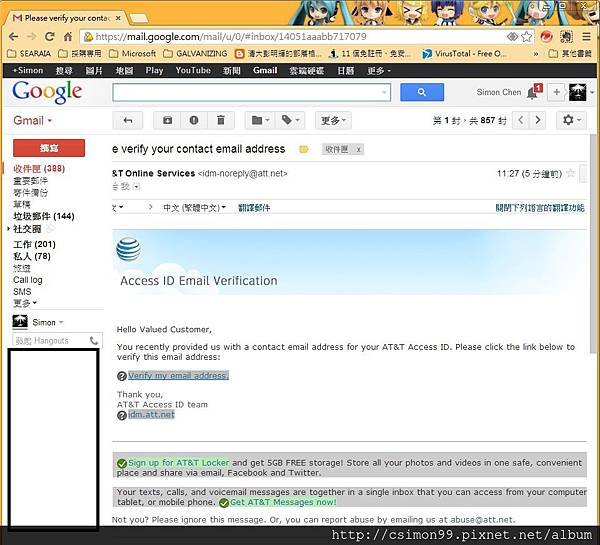The image size is (600, 545).
Task: Toggle the yellow importance marker
Action: (304, 149)
